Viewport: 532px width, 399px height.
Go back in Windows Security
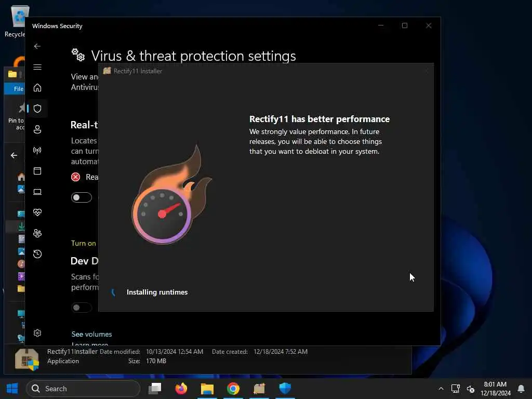pos(37,46)
